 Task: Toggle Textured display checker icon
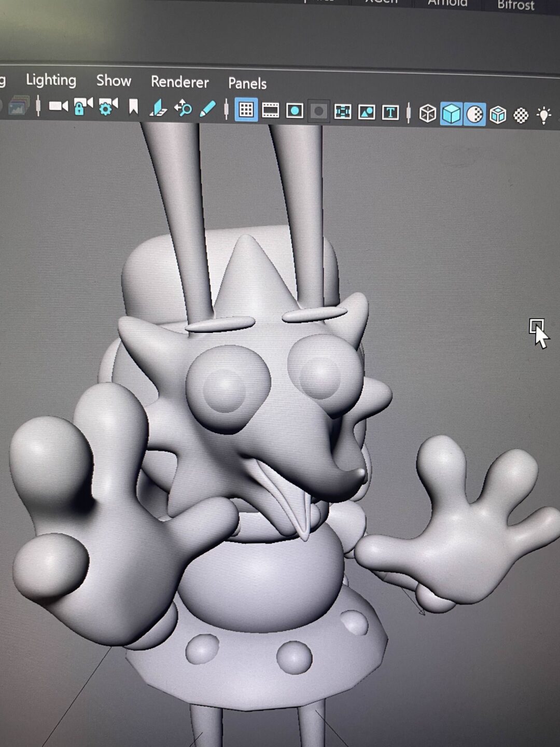pos(521,115)
